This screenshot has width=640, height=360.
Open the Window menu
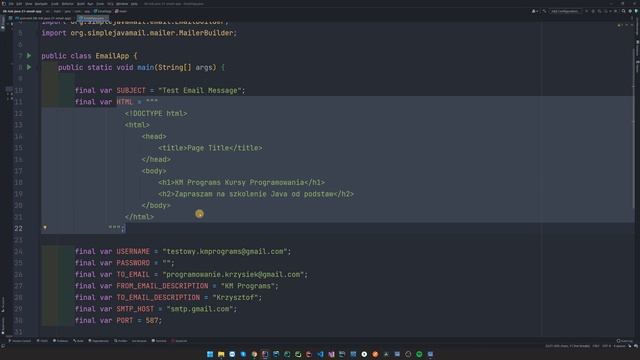(x=122, y=4)
